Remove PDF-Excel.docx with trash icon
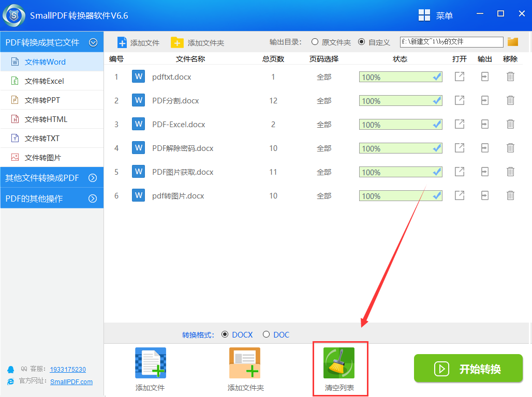The image size is (532, 397). coord(510,125)
